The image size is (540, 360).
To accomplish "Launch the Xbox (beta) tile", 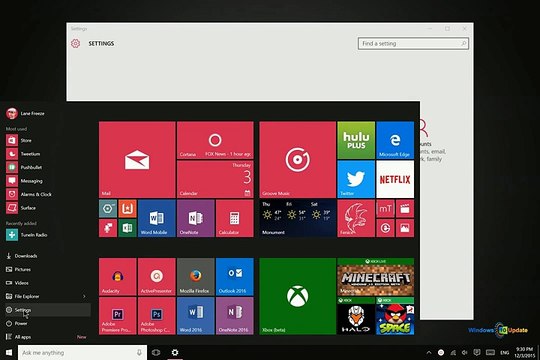I will click(x=298, y=296).
